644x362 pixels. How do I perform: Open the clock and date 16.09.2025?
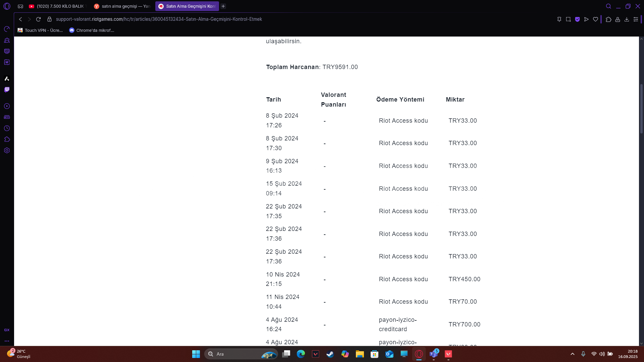click(x=628, y=354)
